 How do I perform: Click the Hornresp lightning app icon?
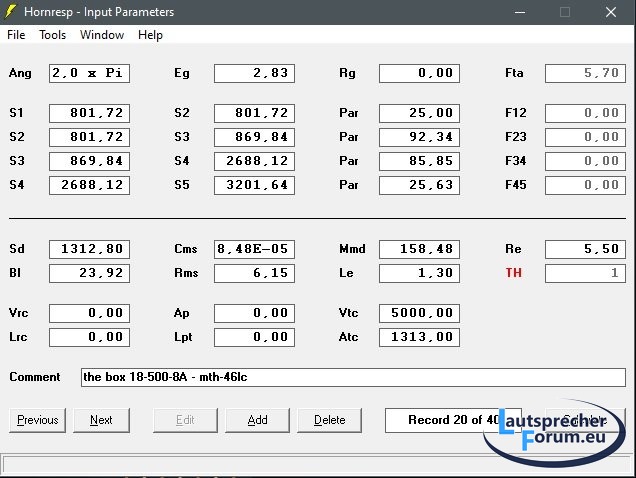13,12
